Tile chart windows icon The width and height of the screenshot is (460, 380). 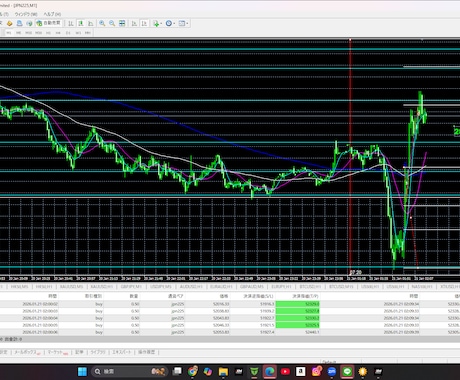[x=122, y=23]
